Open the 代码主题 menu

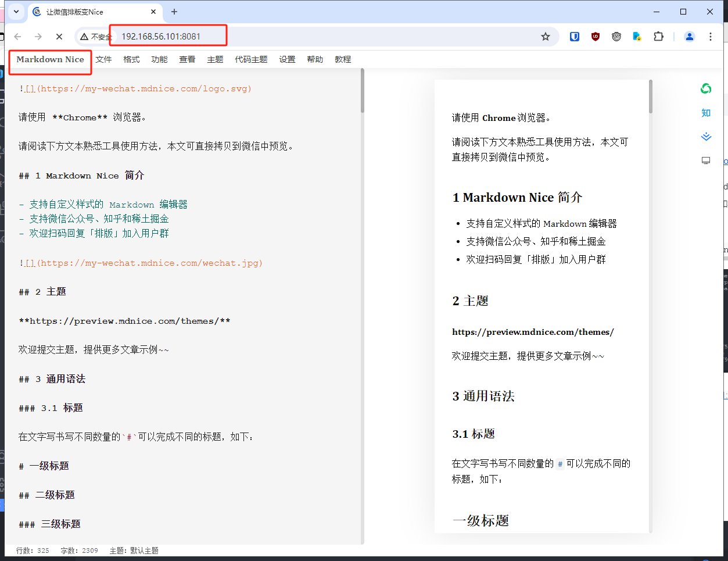[x=252, y=59]
